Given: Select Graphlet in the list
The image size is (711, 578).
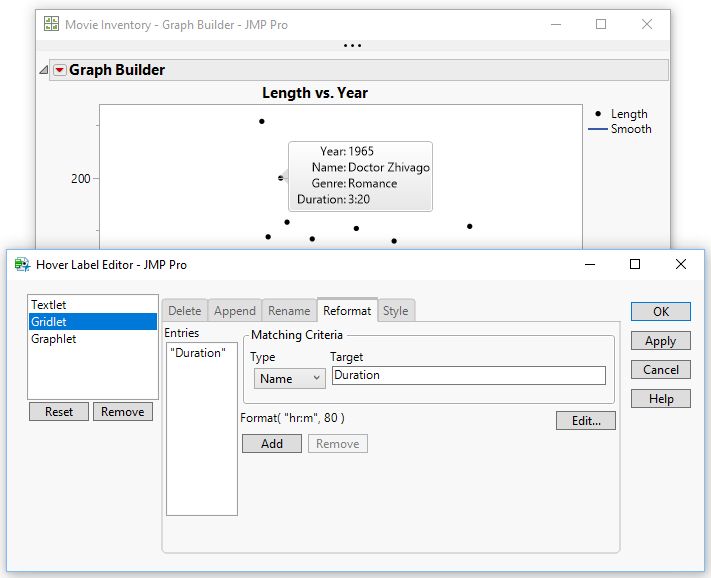Looking at the screenshot, I should pos(53,339).
